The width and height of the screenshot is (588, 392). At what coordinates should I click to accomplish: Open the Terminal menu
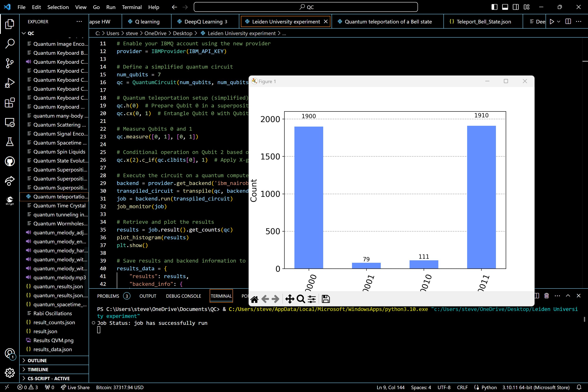[x=132, y=7]
